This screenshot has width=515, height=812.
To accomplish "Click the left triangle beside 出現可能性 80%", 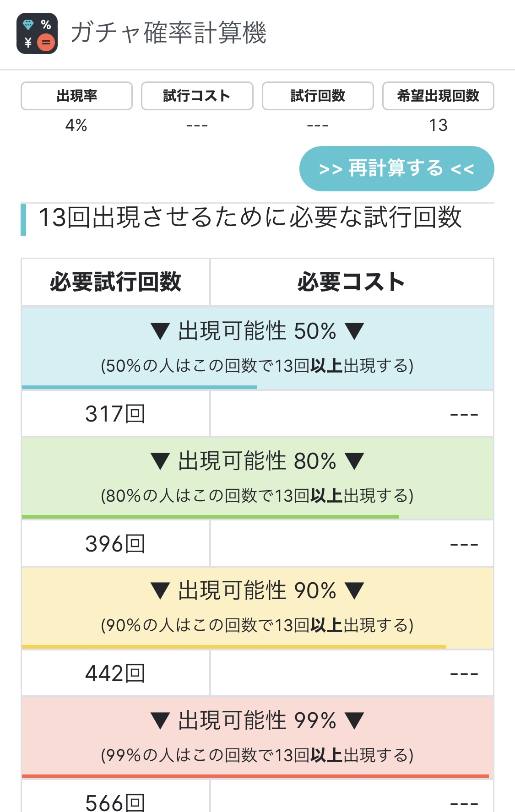I will [x=160, y=461].
